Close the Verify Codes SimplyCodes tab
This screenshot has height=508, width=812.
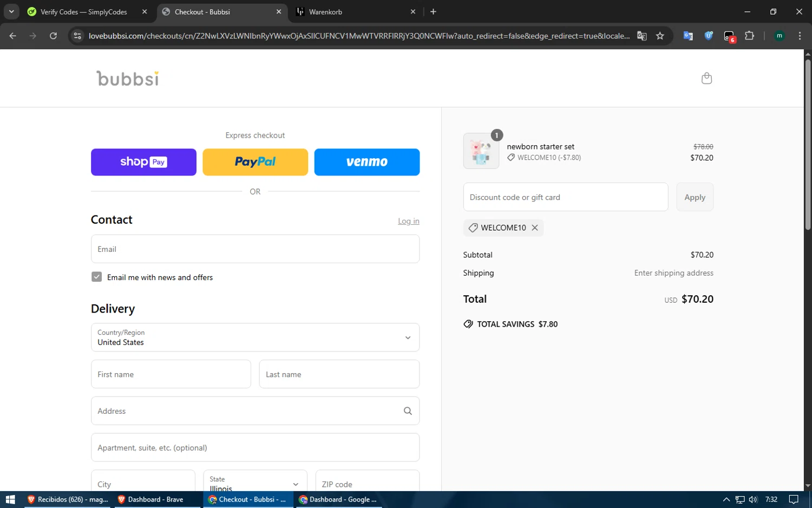145,11
